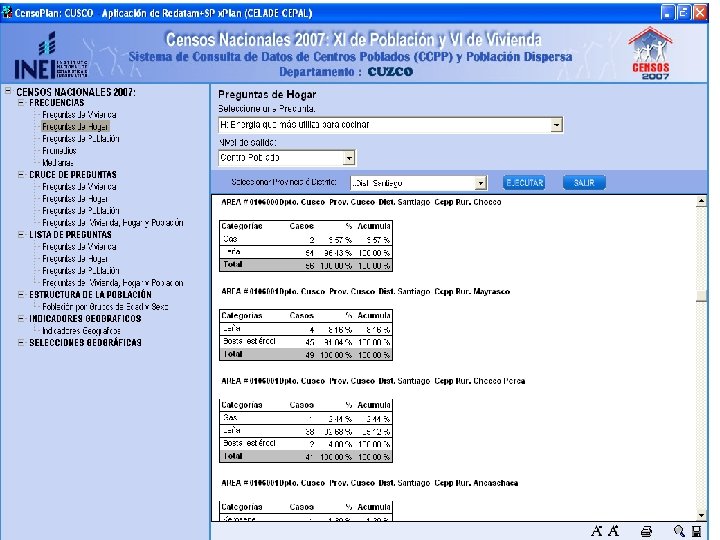Click the Gas row in Chocco Perca table
The image size is (720, 540).
306,418
